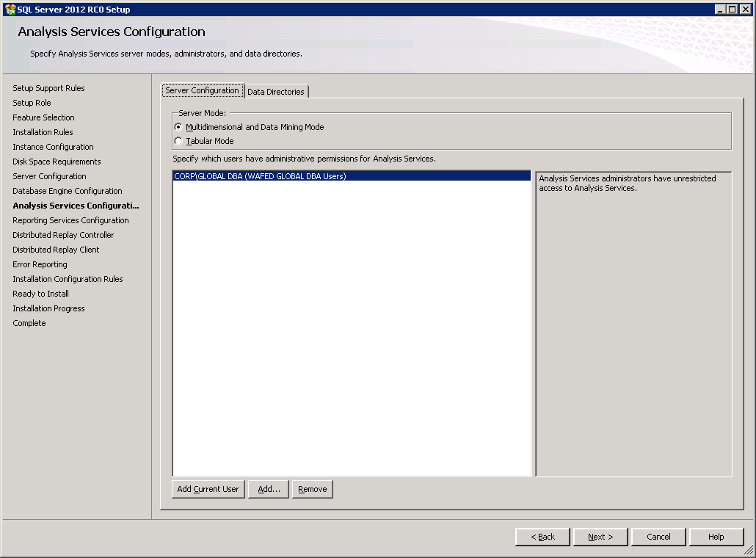Open the setup Help
Viewport: 756px width, 558px height.
click(x=716, y=537)
